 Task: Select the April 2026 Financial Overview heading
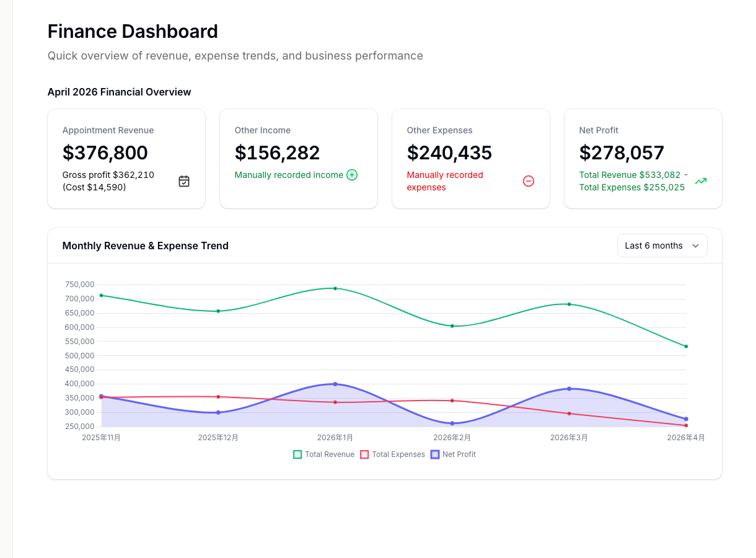119,92
